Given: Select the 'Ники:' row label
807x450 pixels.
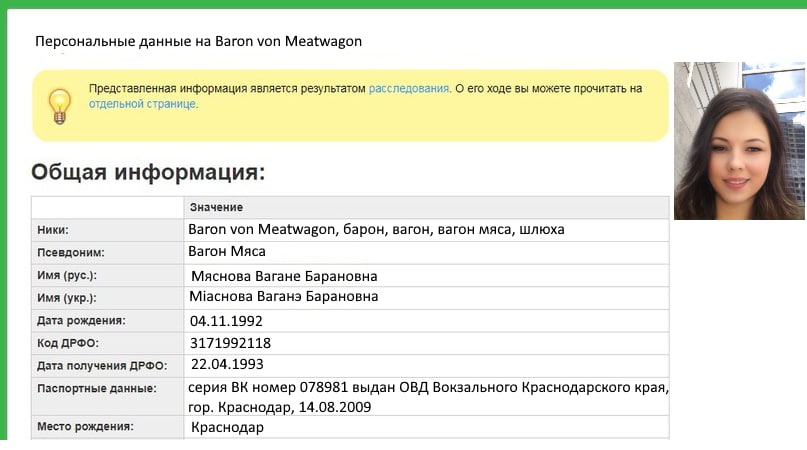Looking at the screenshot, I should (x=52, y=230).
